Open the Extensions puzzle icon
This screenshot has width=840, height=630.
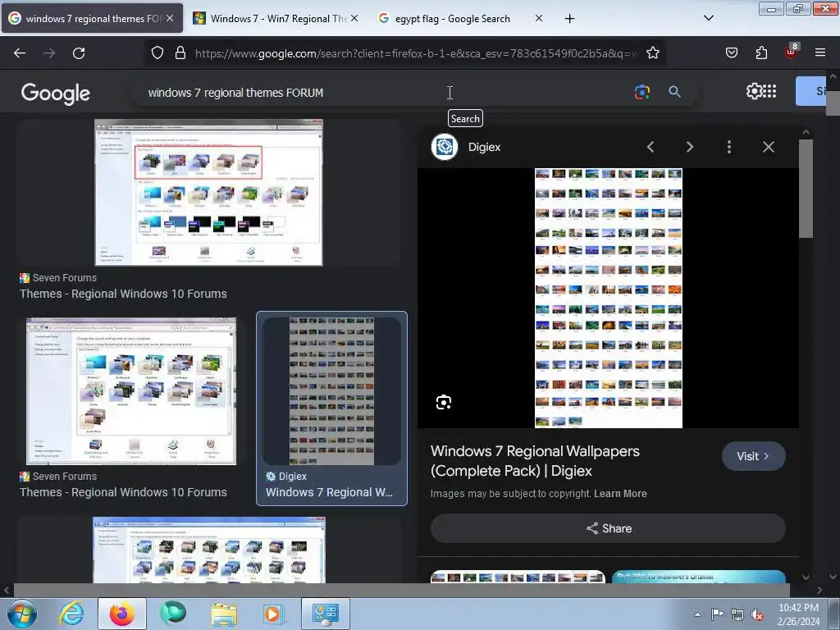(761, 52)
